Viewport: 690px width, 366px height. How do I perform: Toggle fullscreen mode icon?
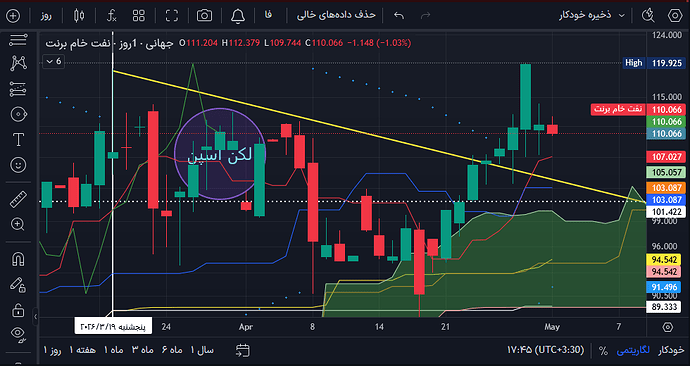tap(172, 16)
